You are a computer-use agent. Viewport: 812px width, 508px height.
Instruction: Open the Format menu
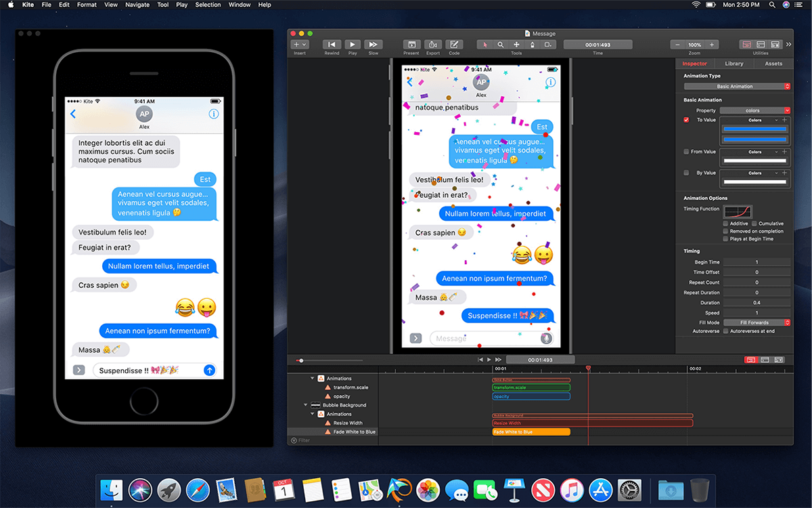87,5
